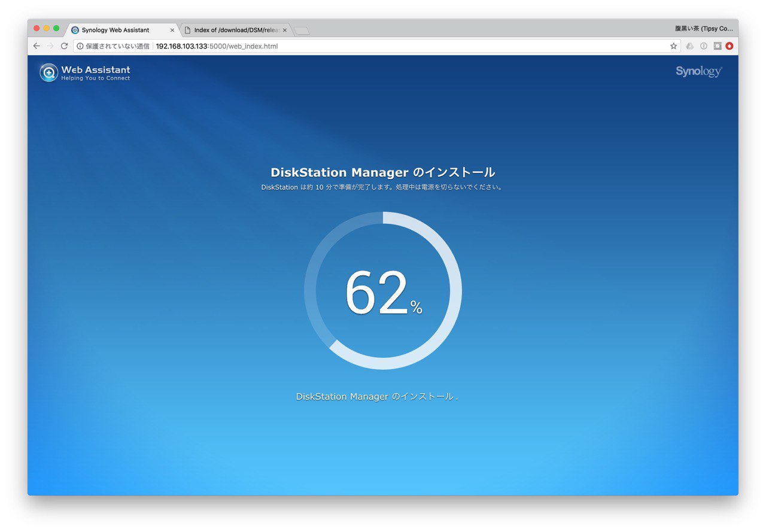Click the browser forward arrow
The width and height of the screenshot is (766, 532).
point(50,46)
